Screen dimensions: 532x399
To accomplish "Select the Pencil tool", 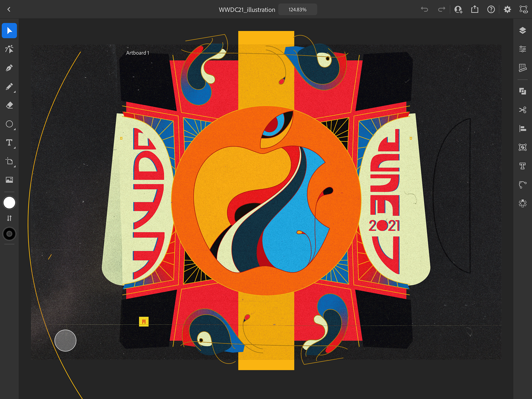I will pyautogui.click(x=9, y=87).
